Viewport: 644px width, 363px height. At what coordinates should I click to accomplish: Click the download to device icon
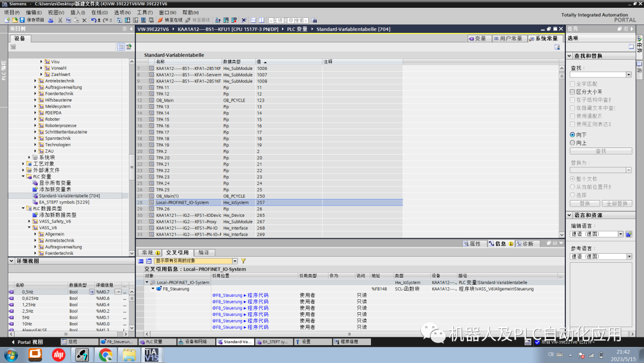[128, 20]
